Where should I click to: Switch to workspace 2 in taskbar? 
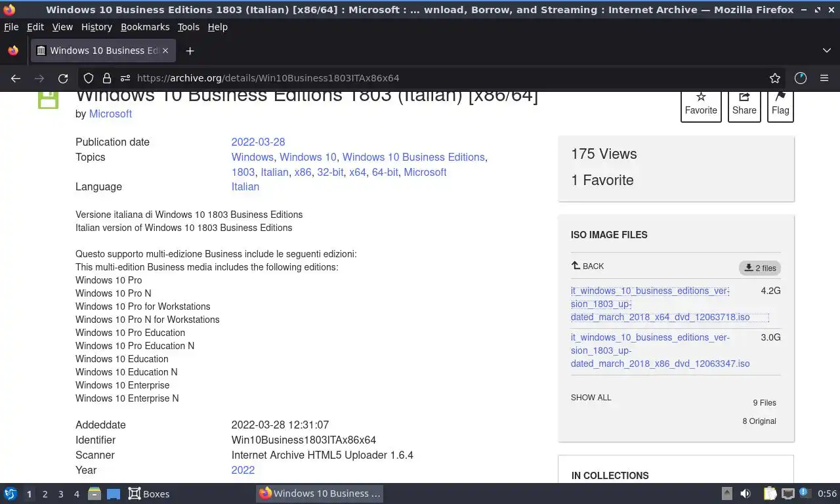(45, 493)
